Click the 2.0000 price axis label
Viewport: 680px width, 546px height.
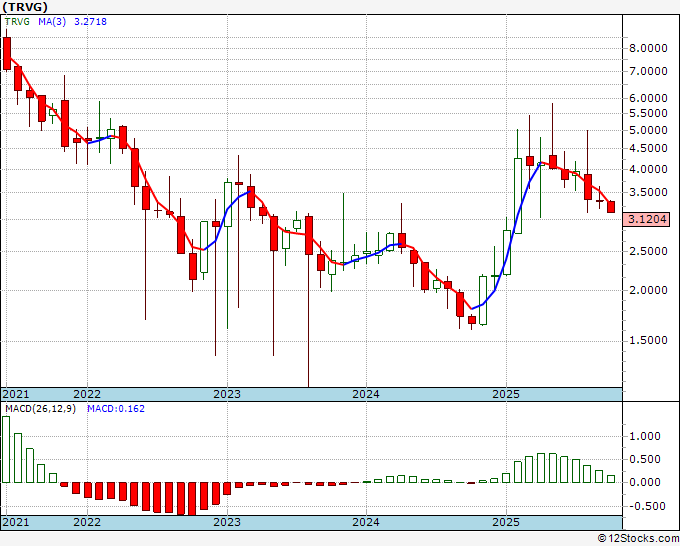(x=649, y=291)
